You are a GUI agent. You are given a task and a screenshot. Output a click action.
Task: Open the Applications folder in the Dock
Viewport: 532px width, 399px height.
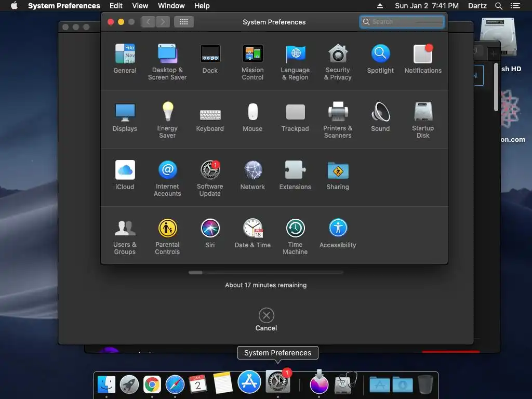point(380,385)
